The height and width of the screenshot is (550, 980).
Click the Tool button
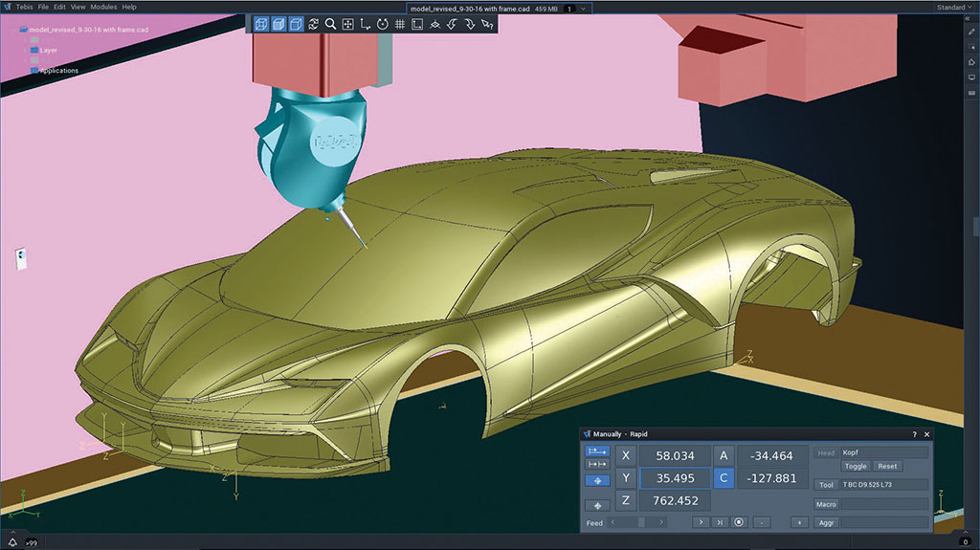pos(826,484)
